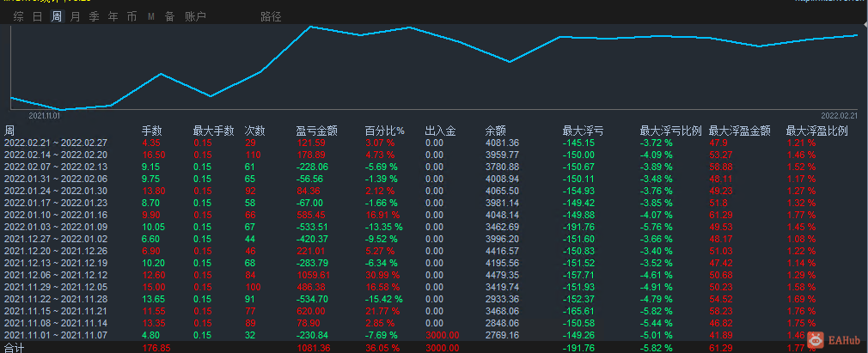This screenshot has height=353, width=868.
Task: Select week row 2022.01.24 ~ 2022.01.30
Action: click(434, 191)
